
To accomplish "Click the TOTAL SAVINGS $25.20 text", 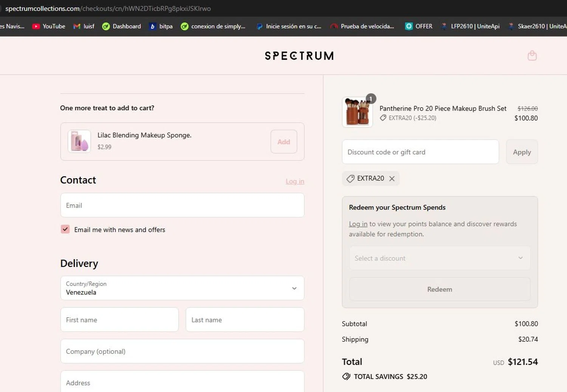I will click(x=390, y=377).
